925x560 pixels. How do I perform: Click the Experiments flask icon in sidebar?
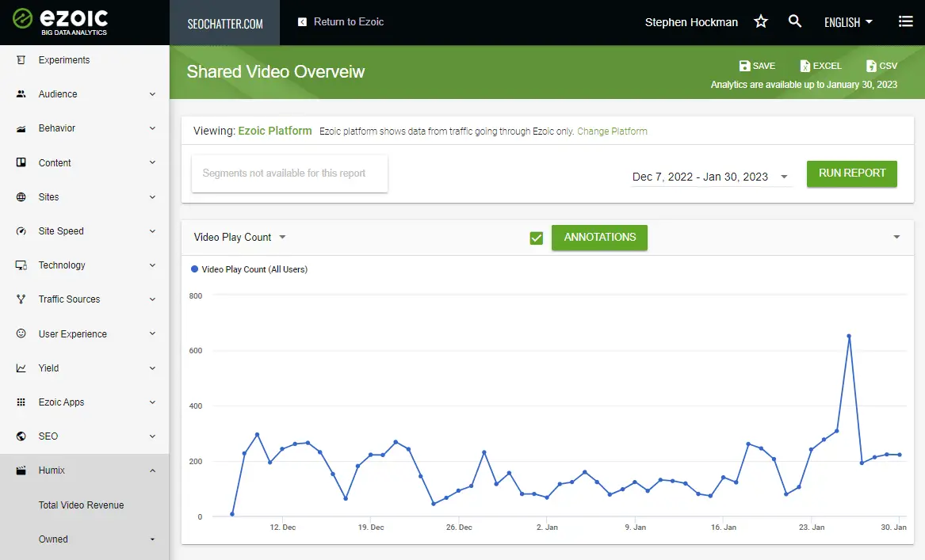pyautogui.click(x=21, y=60)
